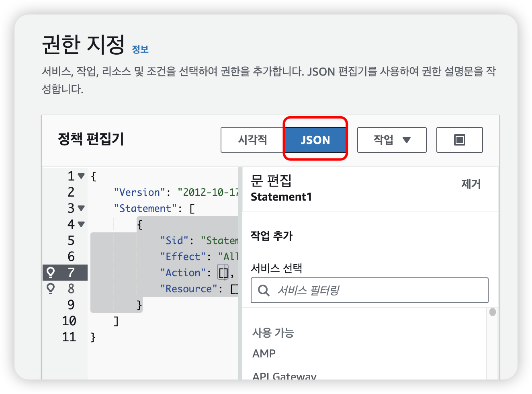The image size is (532, 394).
Task: Select AMP from available services
Action: point(264,353)
